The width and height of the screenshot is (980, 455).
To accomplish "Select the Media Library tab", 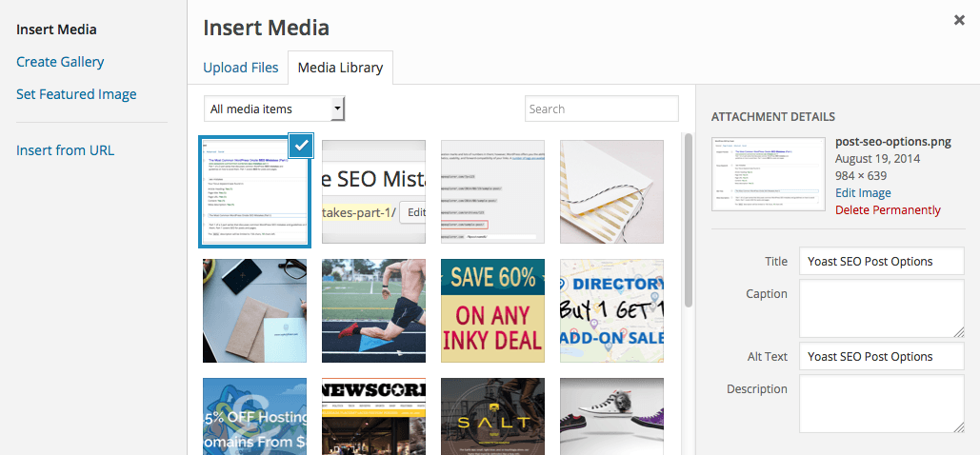I will (x=340, y=68).
